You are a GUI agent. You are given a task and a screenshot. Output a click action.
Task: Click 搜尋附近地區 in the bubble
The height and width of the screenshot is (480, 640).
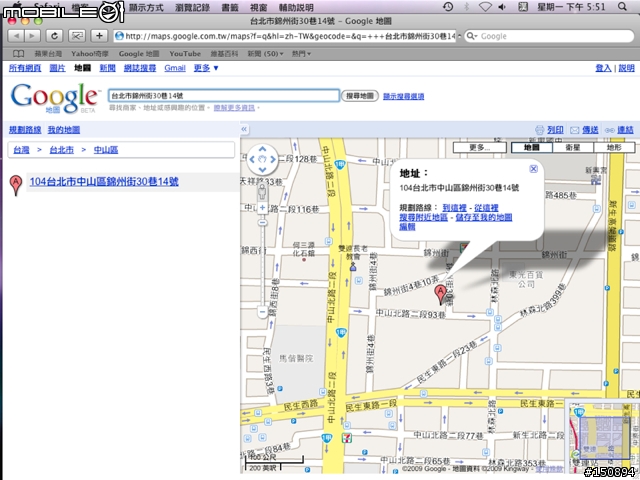point(423,217)
